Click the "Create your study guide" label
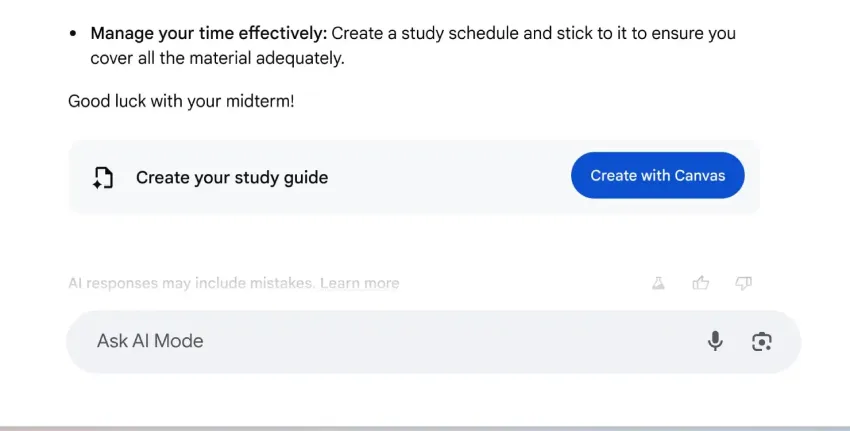This screenshot has height=431, width=850. point(232,178)
